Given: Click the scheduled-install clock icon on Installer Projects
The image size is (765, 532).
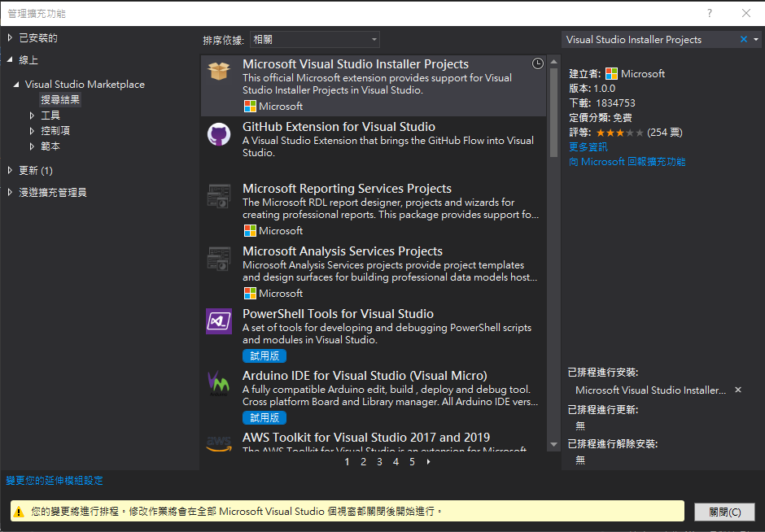Looking at the screenshot, I should point(537,63).
